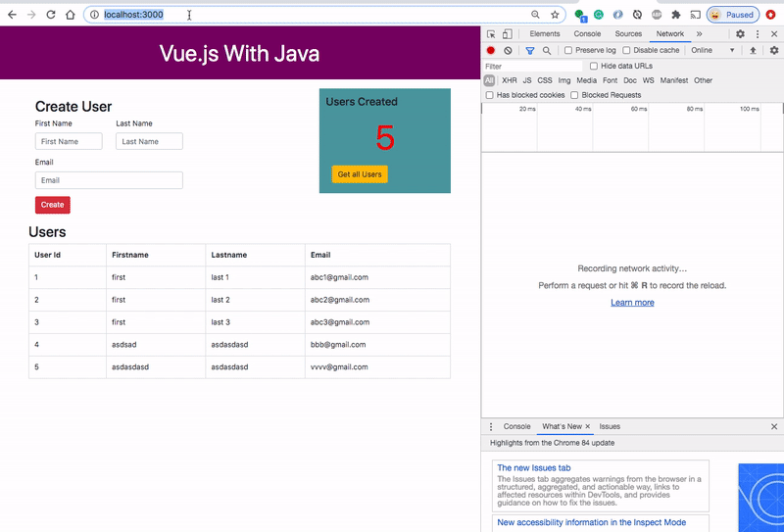
Task: Check Blocked Requests checkbox
Action: [574, 95]
